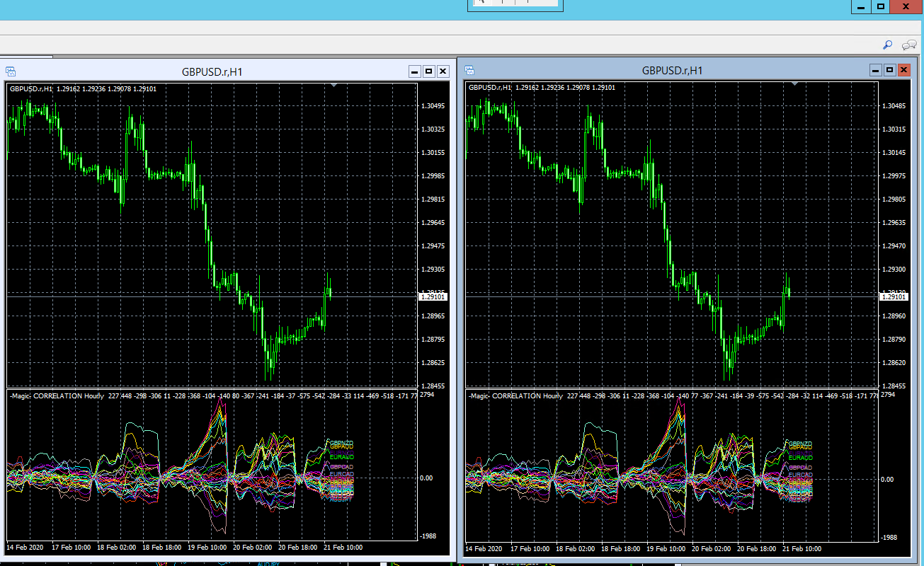Close the left GBPUSD.r,H1 chart window

tap(443, 71)
